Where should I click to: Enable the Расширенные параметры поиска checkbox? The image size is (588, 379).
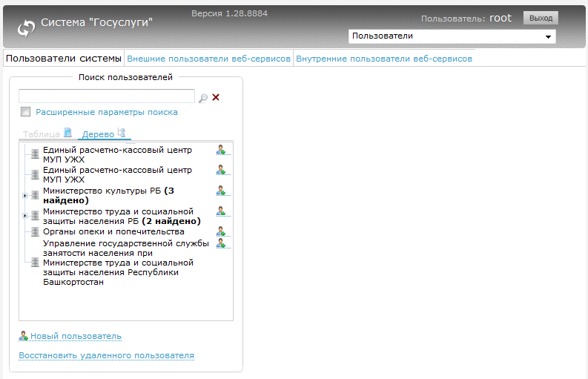tap(25, 111)
